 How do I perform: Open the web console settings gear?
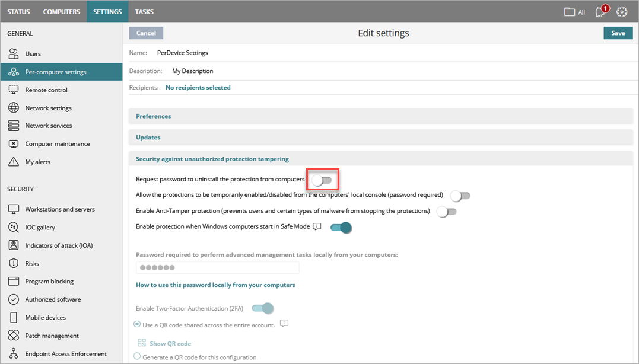tap(621, 11)
